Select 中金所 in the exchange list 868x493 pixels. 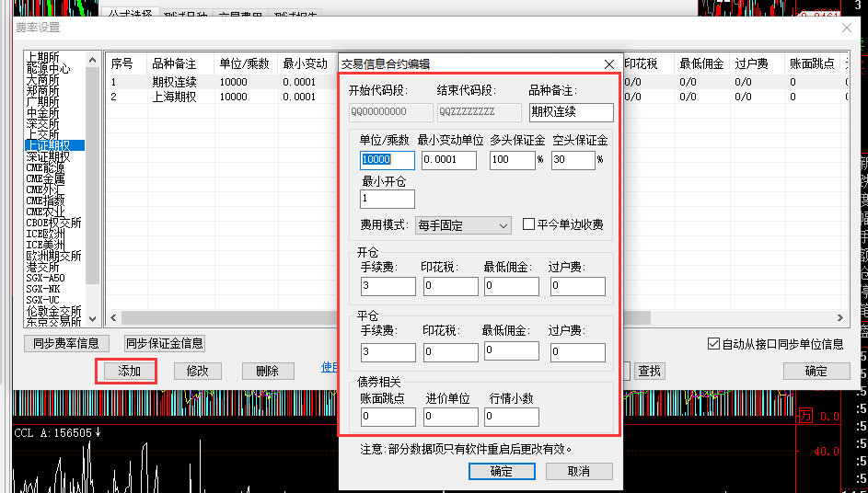pyautogui.click(x=43, y=112)
